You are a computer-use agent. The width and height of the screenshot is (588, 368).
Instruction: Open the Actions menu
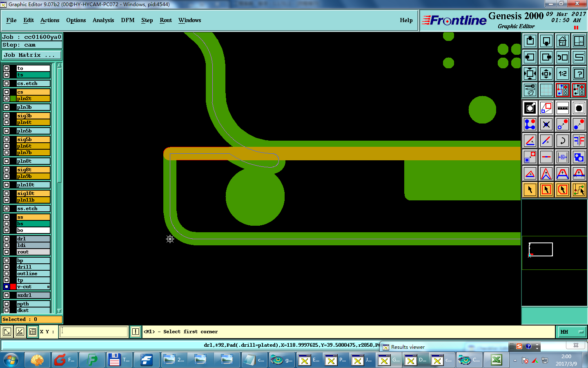(x=50, y=20)
